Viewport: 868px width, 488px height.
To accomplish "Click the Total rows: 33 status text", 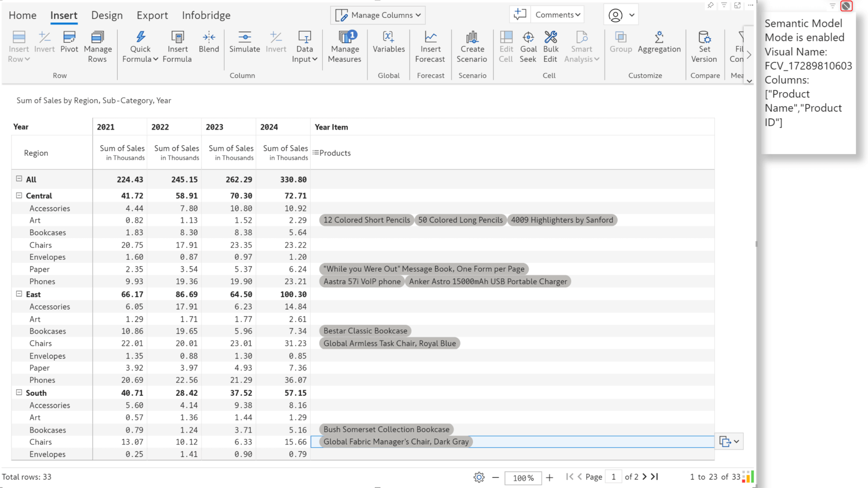I will tap(27, 477).
